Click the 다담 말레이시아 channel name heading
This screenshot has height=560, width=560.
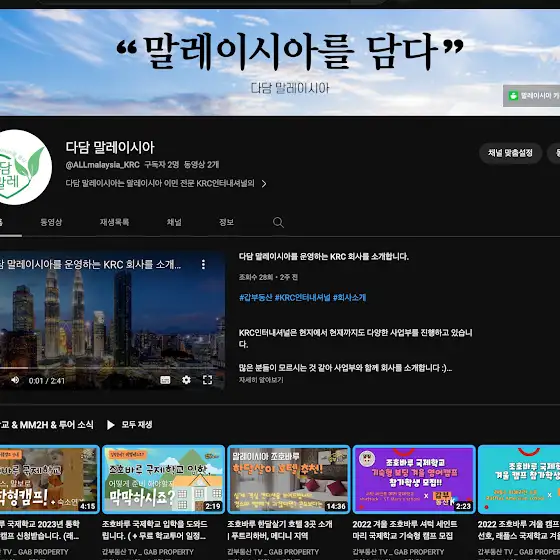tap(110, 148)
